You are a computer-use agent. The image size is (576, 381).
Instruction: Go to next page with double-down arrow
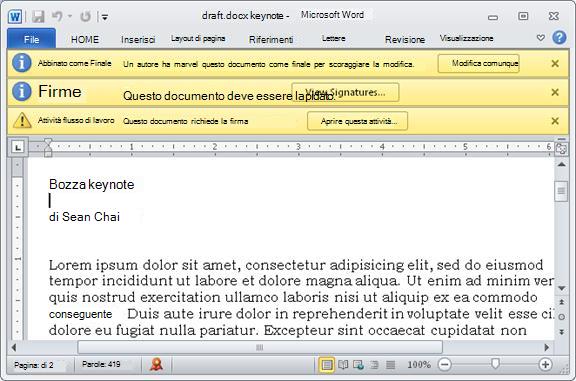pos(561,331)
